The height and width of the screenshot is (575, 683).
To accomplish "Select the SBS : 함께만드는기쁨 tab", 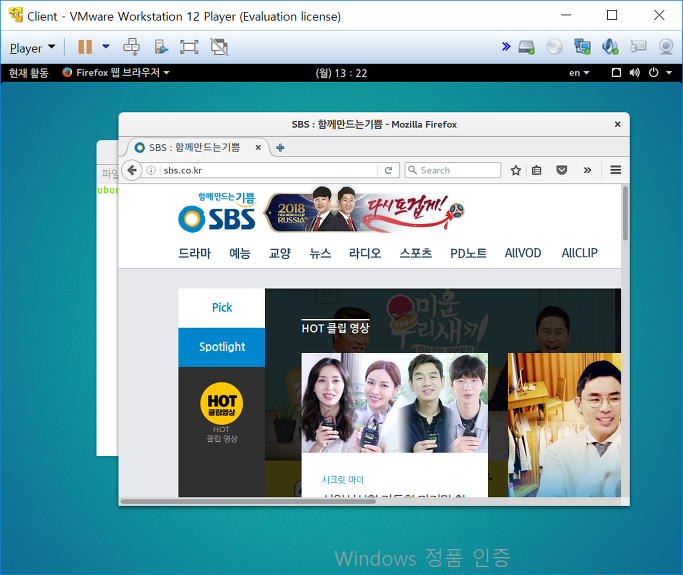I will coord(196,147).
